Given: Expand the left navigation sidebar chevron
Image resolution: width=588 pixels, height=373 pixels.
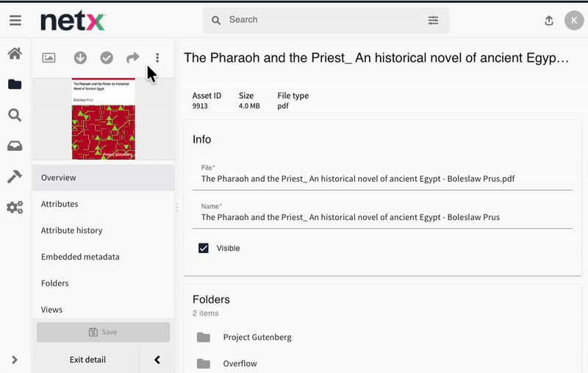Looking at the screenshot, I should tap(15, 360).
